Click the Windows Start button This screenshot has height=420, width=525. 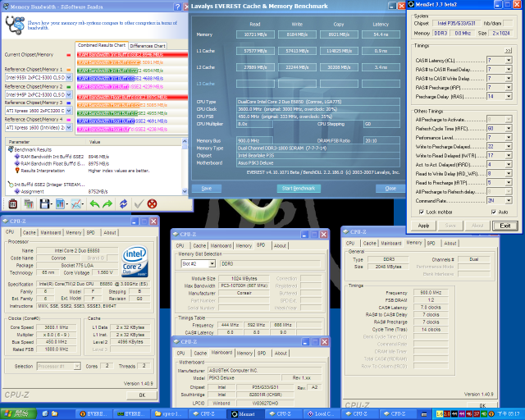[x=18, y=414]
